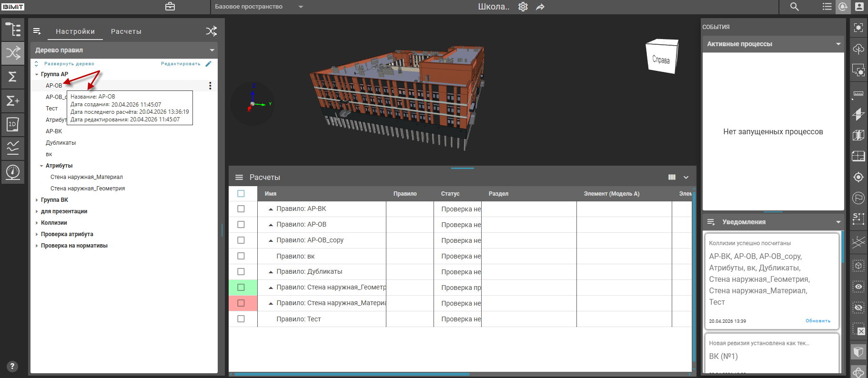
Task: Click the sigma summation sidebar icon
Action: pyautogui.click(x=13, y=77)
